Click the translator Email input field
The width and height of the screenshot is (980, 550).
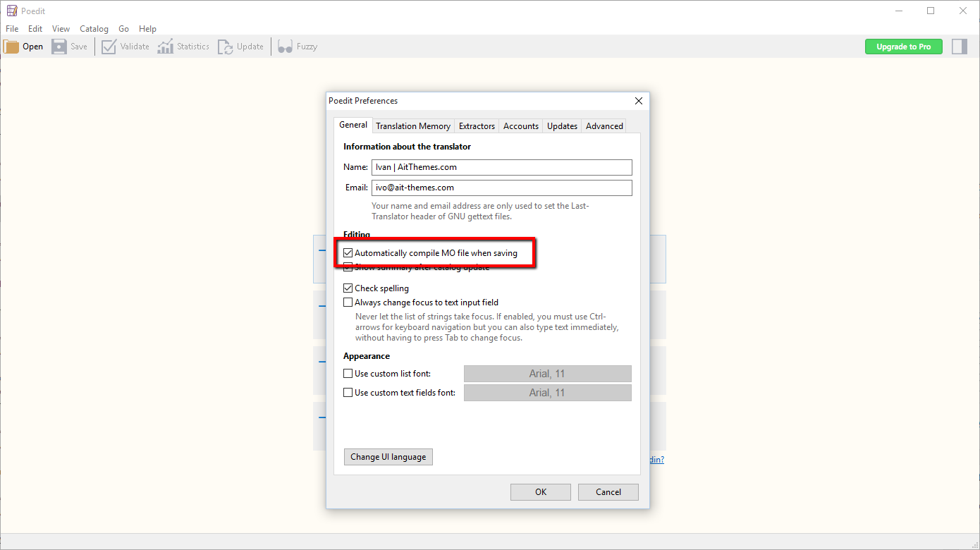point(501,188)
